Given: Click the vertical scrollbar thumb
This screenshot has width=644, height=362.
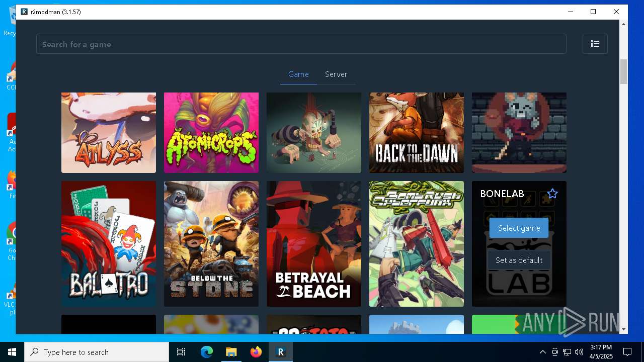Looking at the screenshot, I should click(x=624, y=72).
